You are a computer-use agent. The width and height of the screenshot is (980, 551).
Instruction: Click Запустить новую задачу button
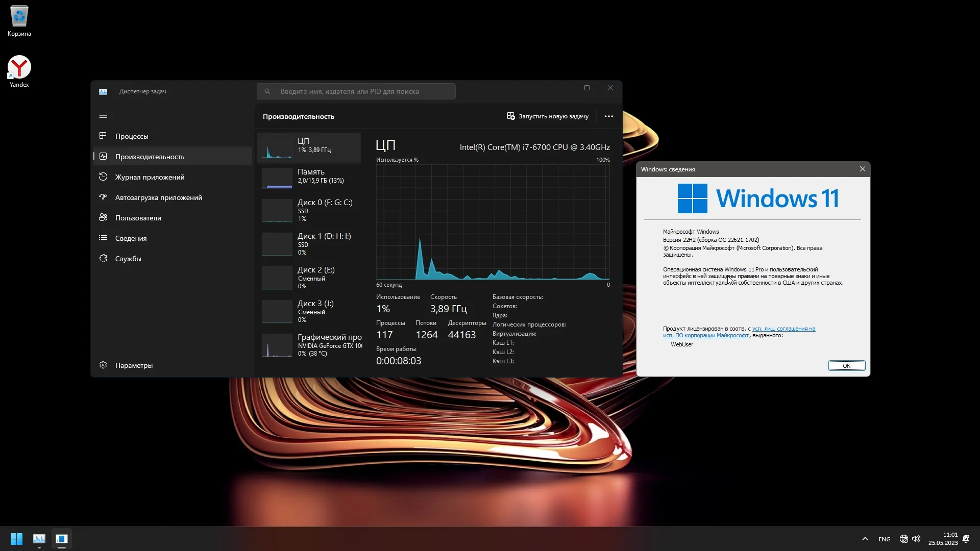(x=547, y=116)
